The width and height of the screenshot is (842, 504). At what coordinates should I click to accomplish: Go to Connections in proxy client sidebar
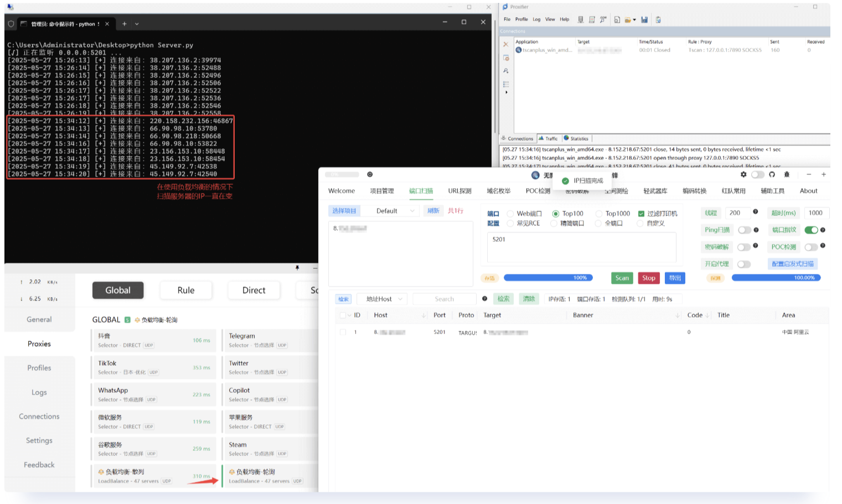39,417
